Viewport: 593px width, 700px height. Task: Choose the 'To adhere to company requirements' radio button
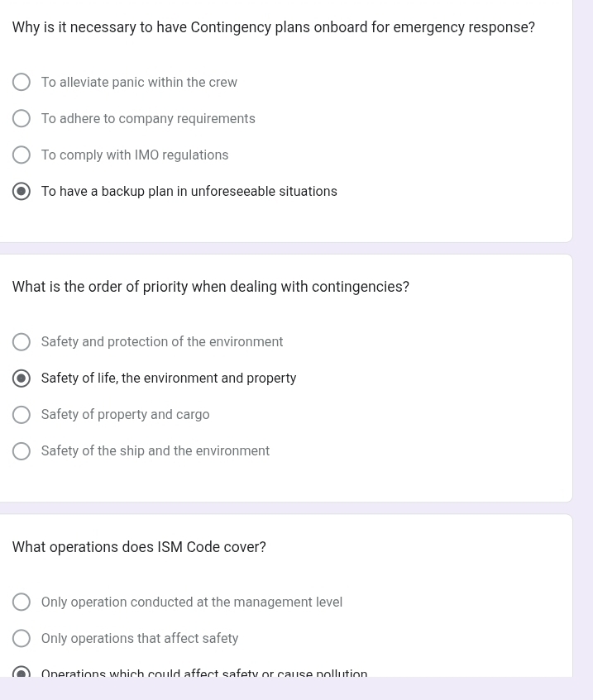pyautogui.click(x=22, y=119)
